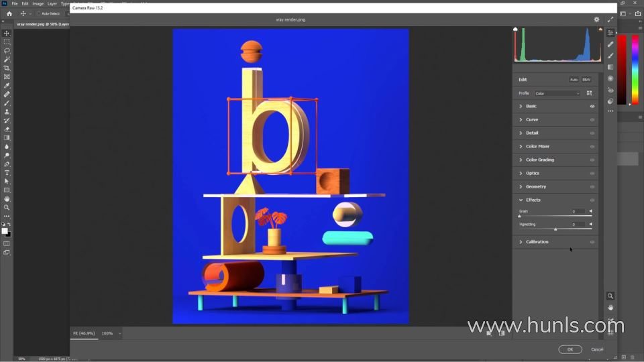Open Camera Raw preferences gear icon

(596, 19)
